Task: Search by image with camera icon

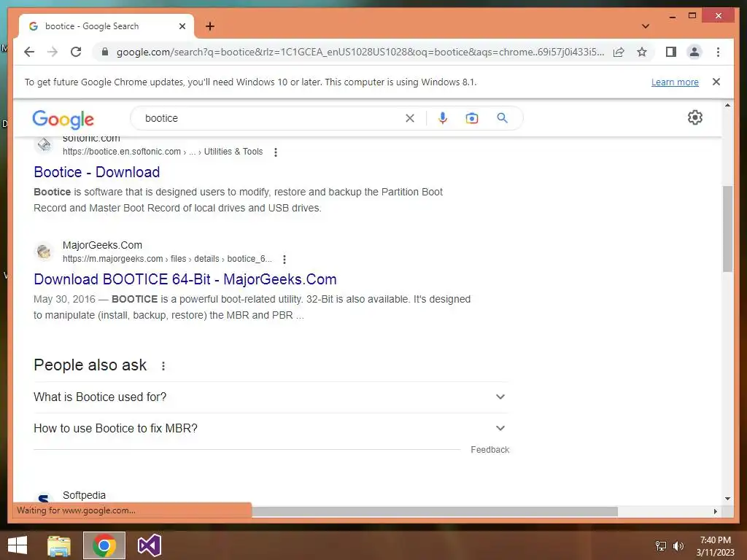Action: pyautogui.click(x=472, y=118)
